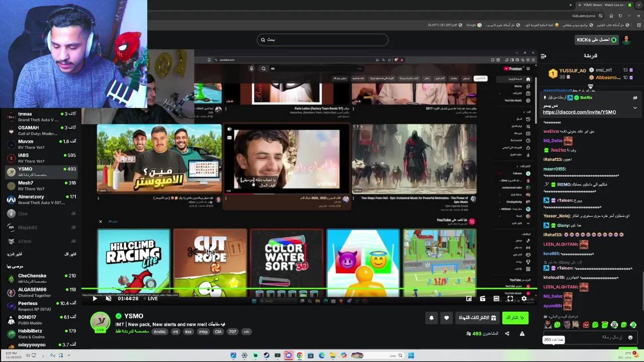Enter fullscreen in the Kick player
This screenshot has width=644, height=362.
tap(510, 299)
